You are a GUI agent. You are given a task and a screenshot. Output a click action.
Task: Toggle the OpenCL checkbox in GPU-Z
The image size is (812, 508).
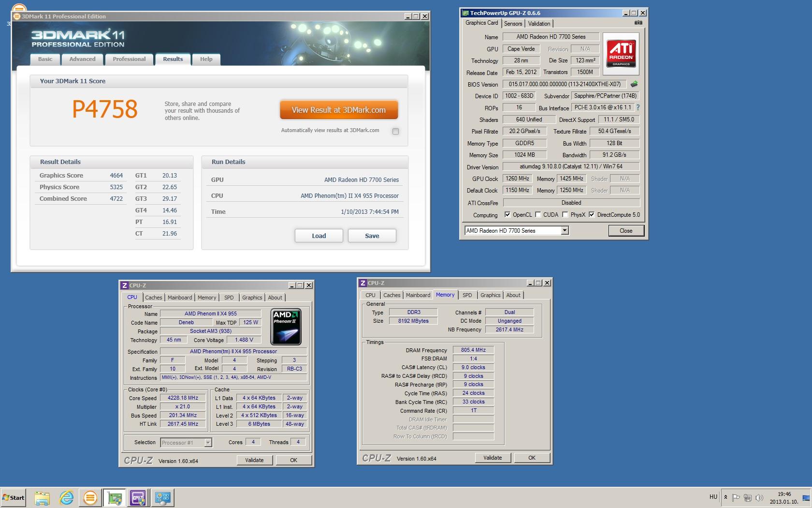[507, 214]
